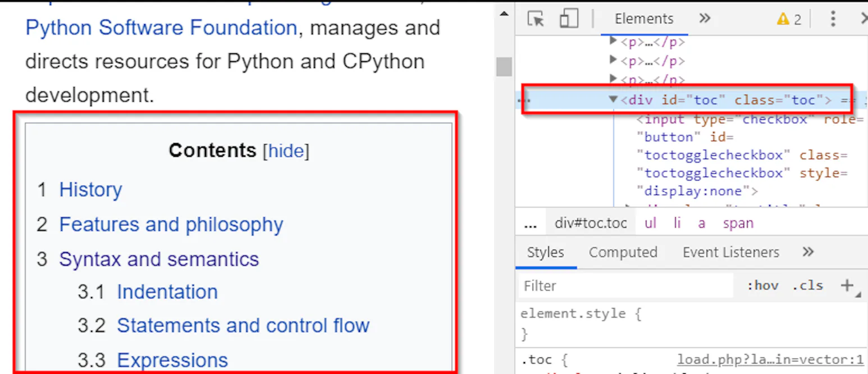Expand the second collapsed <p> element
This screenshot has height=374, width=868.
click(614, 60)
